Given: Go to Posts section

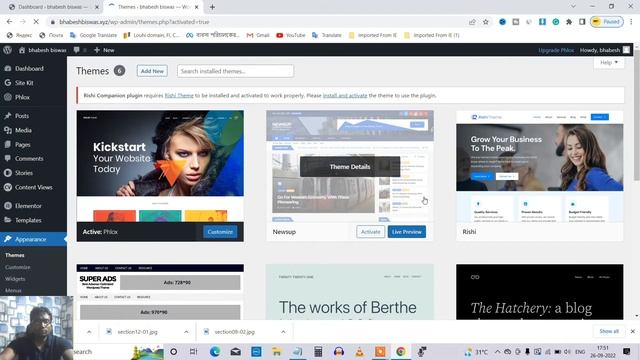Looking at the screenshot, I should click(x=22, y=116).
